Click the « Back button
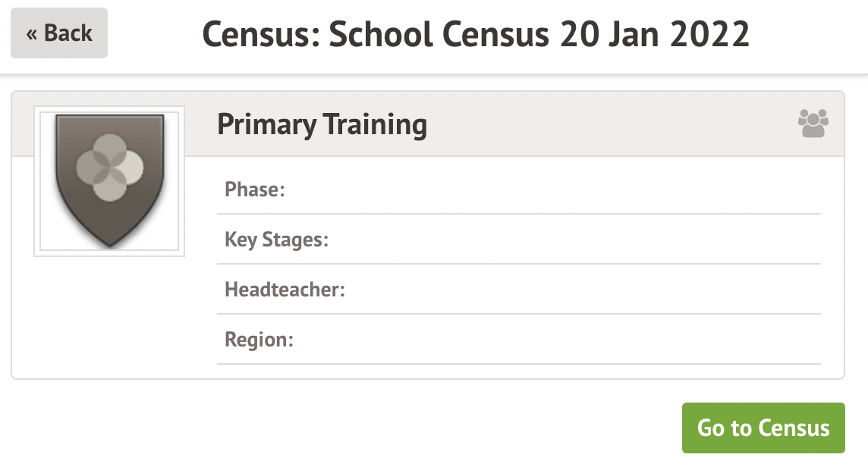Screen dimensions: 868x467 [59, 33]
